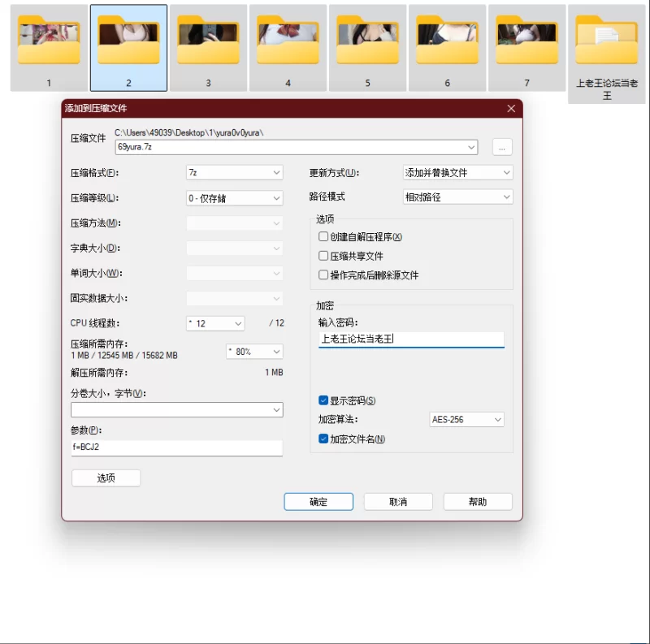Click the disabled 压缩方法 dropdown

point(235,223)
